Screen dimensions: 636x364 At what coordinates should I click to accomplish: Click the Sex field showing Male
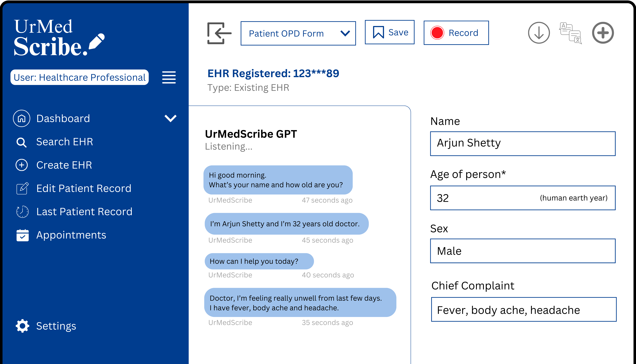click(522, 251)
